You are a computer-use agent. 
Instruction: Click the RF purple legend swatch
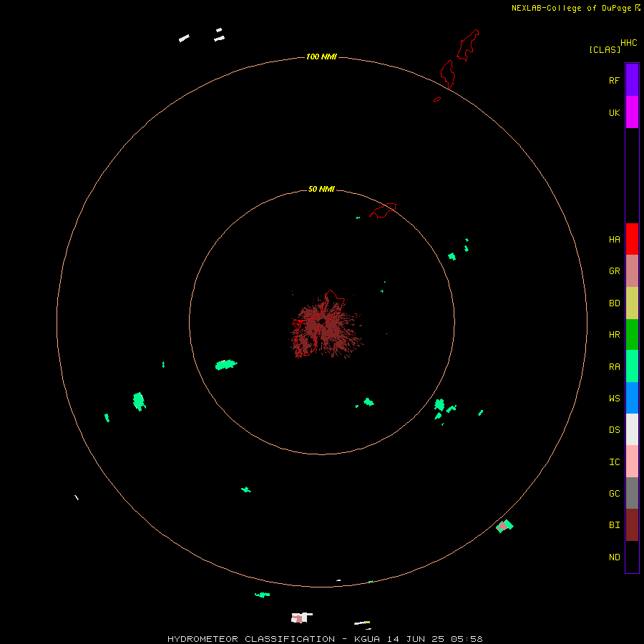pyautogui.click(x=632, y=79)
